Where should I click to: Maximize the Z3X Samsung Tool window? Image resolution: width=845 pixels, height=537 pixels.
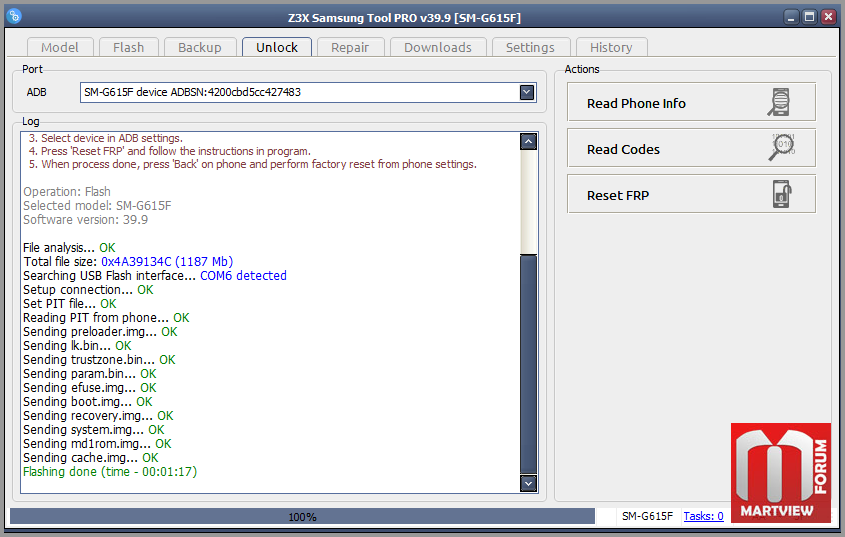809,17
